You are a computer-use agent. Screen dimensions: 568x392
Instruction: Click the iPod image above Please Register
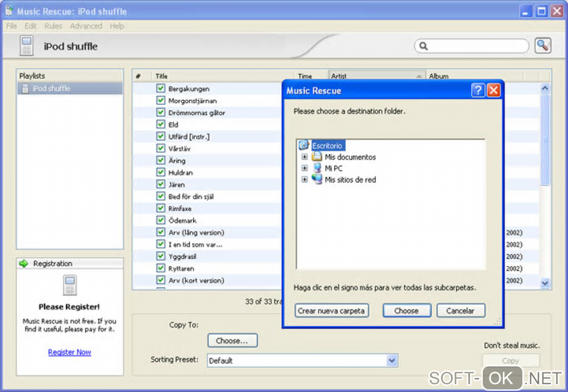pos(70,285)
